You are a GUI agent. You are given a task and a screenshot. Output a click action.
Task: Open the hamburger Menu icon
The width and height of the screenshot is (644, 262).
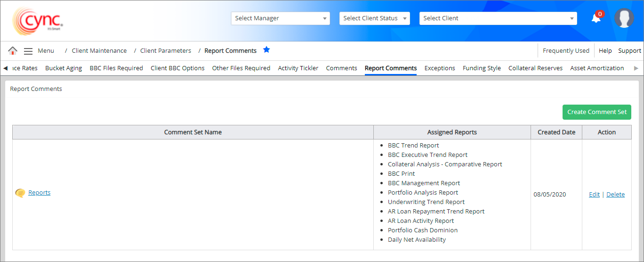[x=28, y=51]
